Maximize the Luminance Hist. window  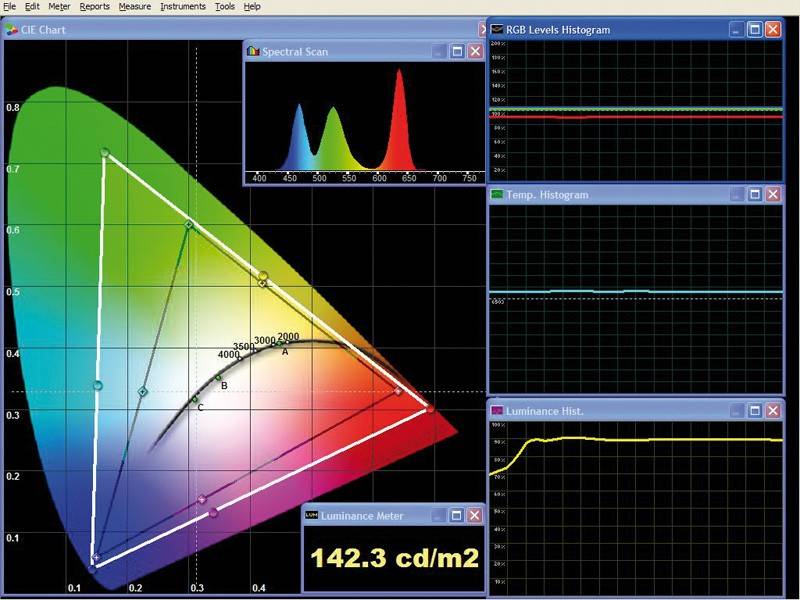(x=755, y=411)
